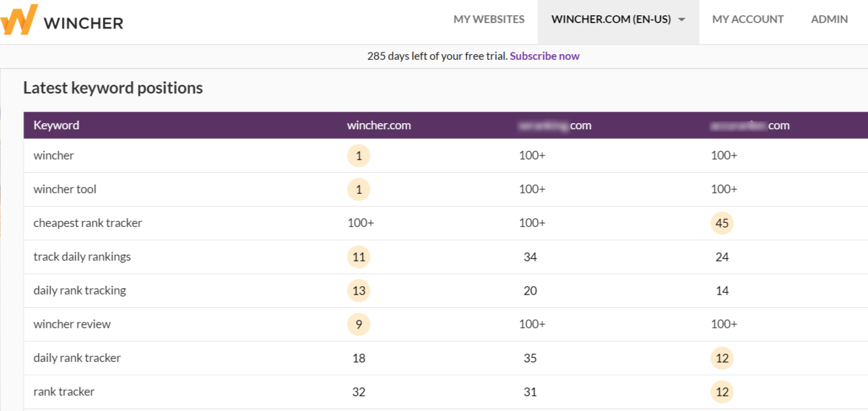Open the WINCHER.COM (EN-US) site selector
This screenshot has height=411, width=868.
pyautogui.click(x=612, y=19)
